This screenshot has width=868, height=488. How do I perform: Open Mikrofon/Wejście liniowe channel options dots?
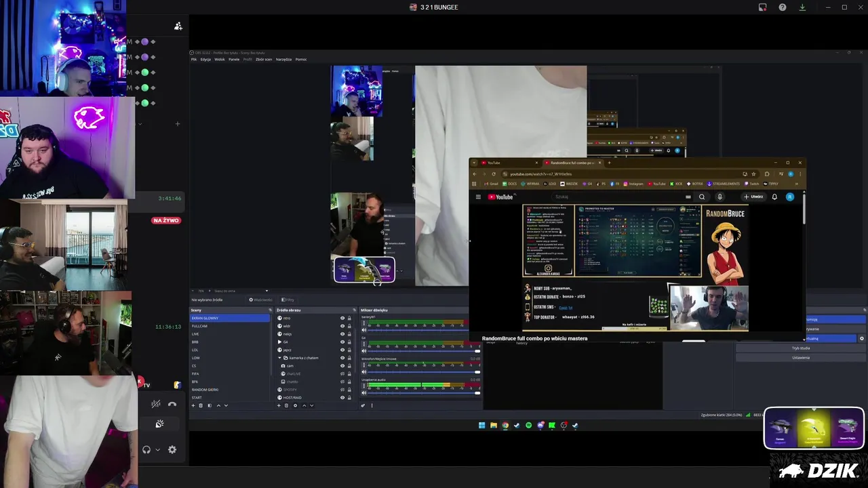click(364, 365)
